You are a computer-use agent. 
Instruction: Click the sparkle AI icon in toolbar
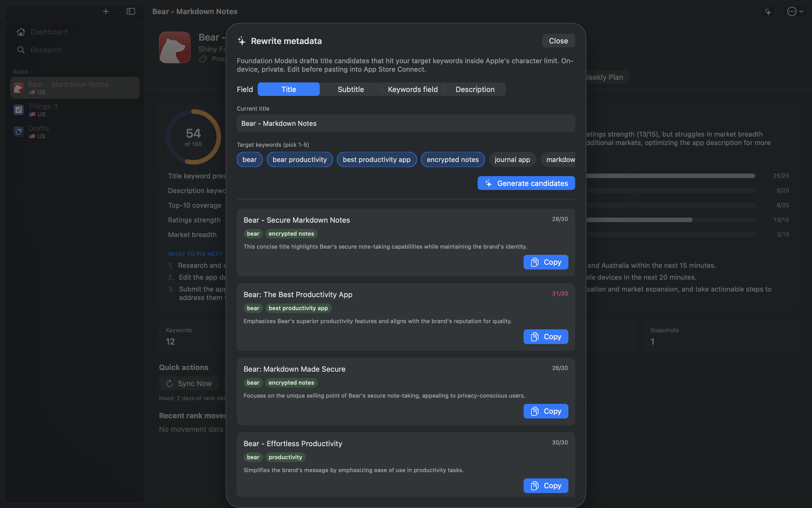click(x=768, y=11)
